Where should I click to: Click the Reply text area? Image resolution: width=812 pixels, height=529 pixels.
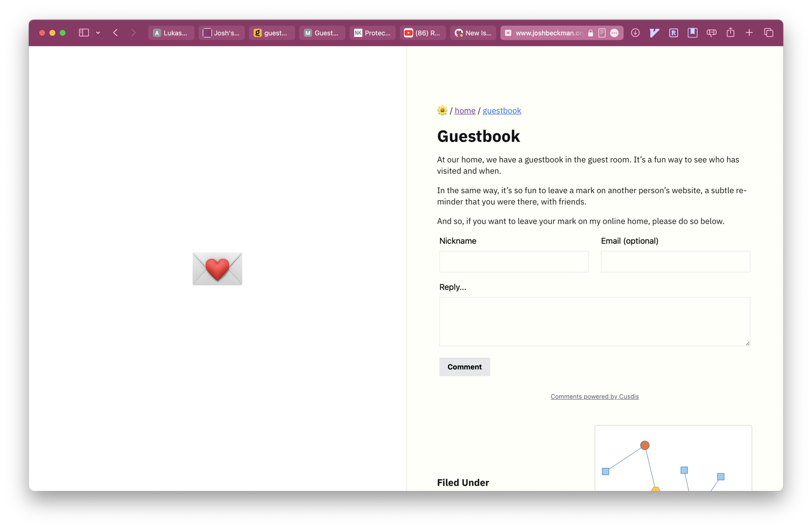pyautogui.click(x=594, y=322)
